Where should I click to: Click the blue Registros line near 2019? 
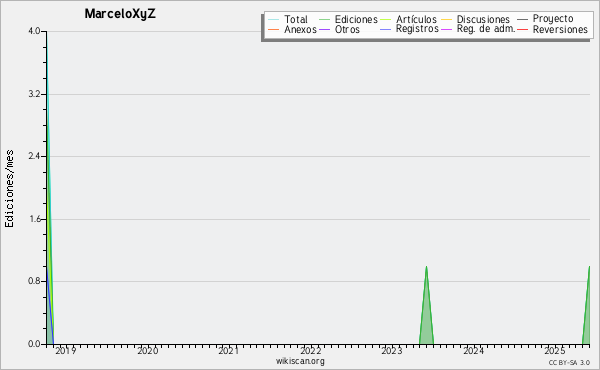click(x=50, y=310)
